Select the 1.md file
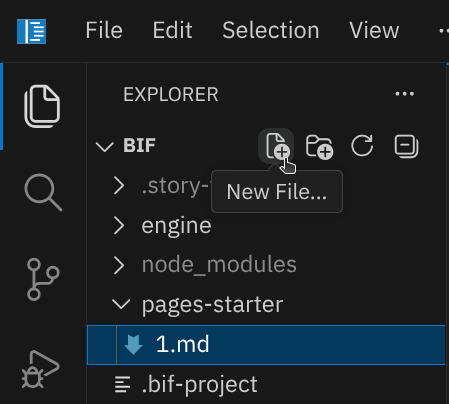Screen dimensions: 449x404 (266, 345)
